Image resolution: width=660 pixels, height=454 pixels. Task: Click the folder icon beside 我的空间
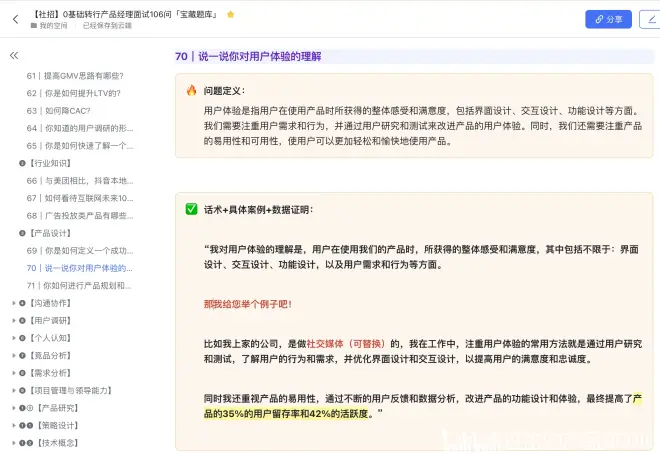[x=35, y=26]
